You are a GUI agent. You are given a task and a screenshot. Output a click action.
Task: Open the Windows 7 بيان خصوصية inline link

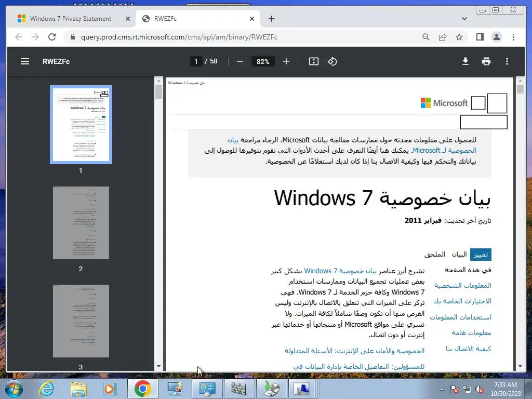pos(340,271)
